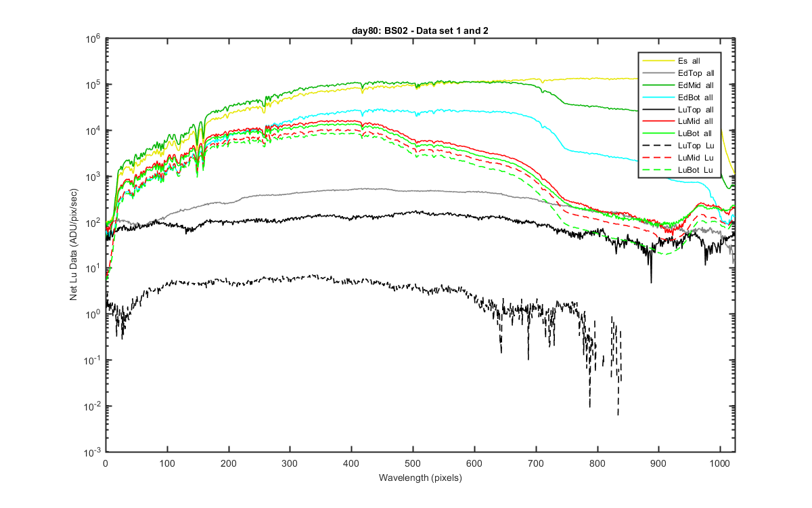
Task: Click the x-axis tick label 800
Action: pyautogui.click(x=597, y=463)
